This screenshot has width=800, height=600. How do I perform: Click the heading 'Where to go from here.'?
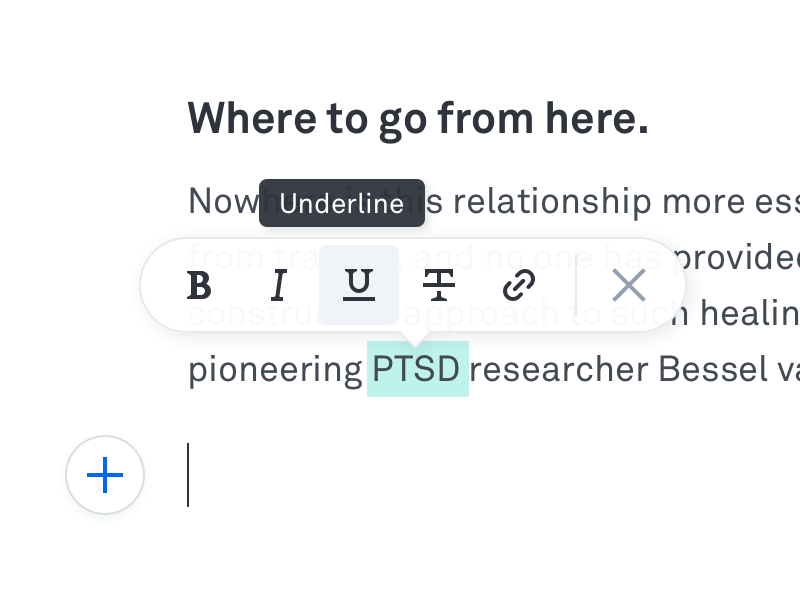(418, 119)
